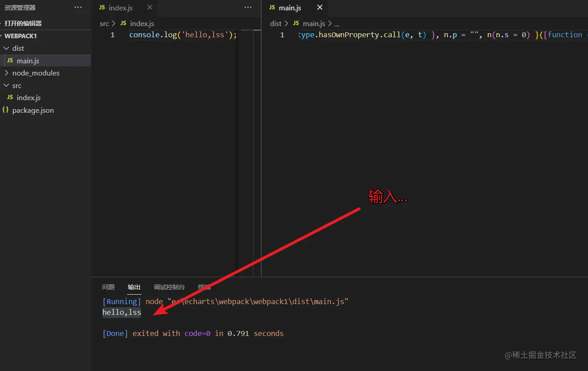Switch to the 调试控制台 panel tab
The image size is (588, 371).
pos(169,287)
